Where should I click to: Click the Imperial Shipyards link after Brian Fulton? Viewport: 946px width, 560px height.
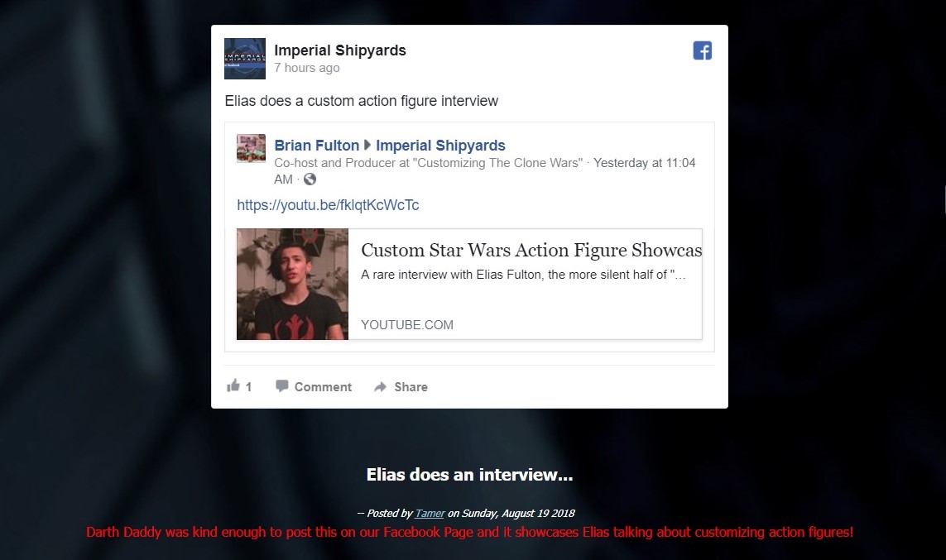point(440,146)
